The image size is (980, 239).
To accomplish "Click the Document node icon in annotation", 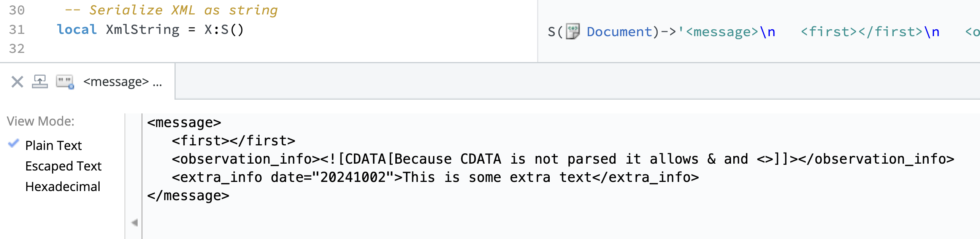I will [x=572, y=32].
